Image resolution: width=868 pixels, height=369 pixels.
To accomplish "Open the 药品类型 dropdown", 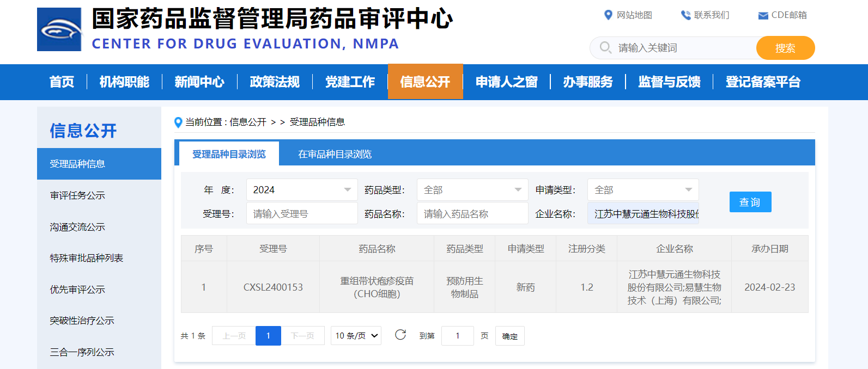I will (x=472, y=190).
